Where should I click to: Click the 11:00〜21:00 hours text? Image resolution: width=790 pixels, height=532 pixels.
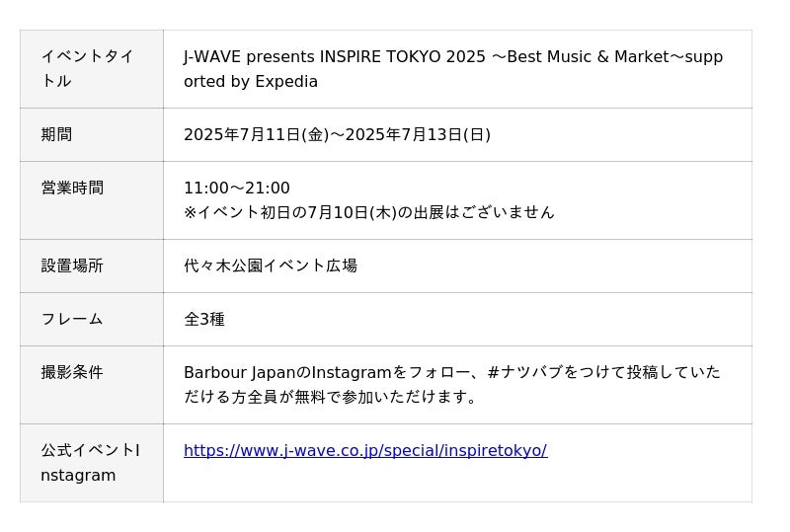[237, 189]
